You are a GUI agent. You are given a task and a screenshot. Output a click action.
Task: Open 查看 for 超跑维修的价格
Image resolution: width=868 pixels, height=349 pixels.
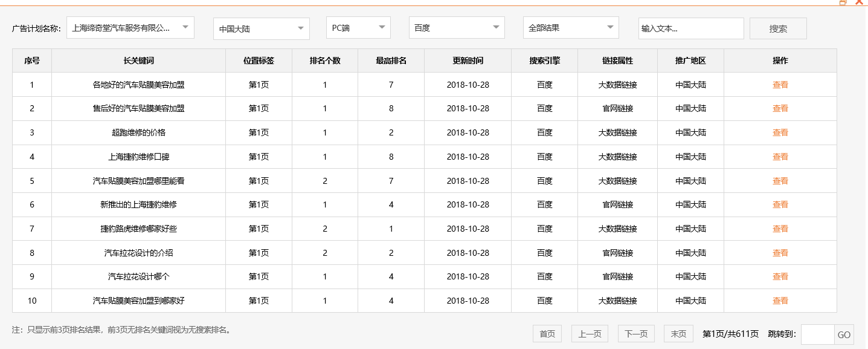(x=780, y=132)
